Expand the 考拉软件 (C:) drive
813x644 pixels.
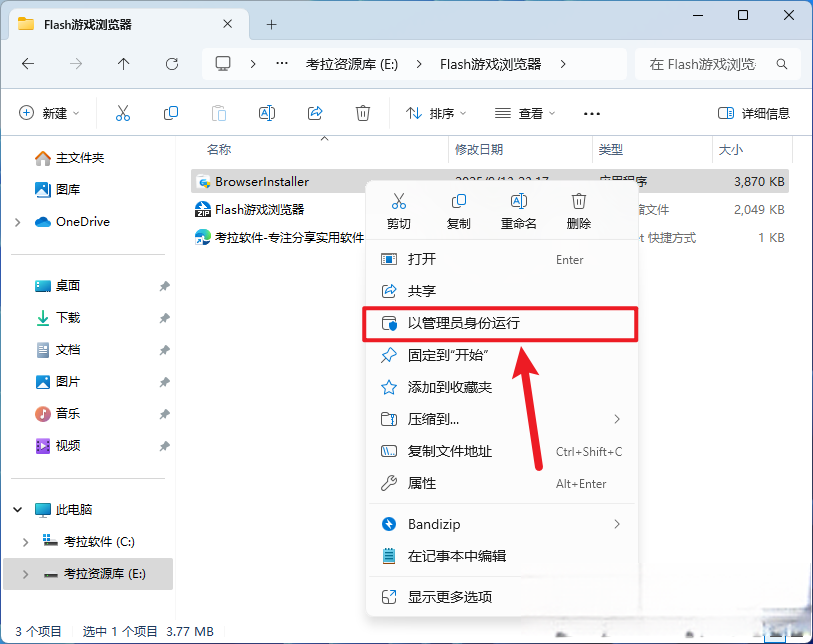coord(25,542)
